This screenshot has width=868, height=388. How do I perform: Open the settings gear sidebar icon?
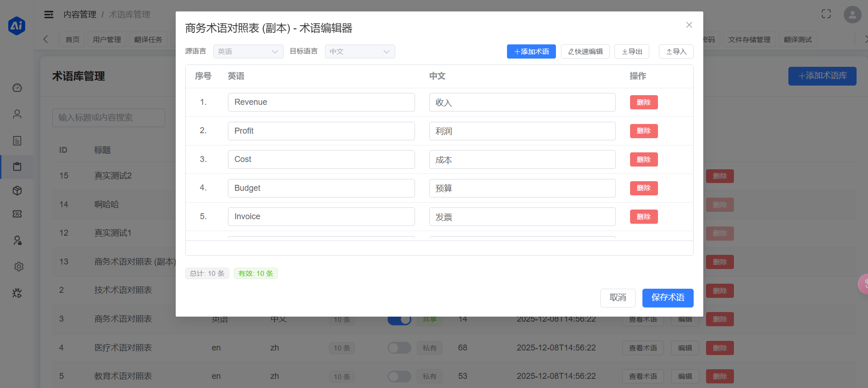coord(18,266)
